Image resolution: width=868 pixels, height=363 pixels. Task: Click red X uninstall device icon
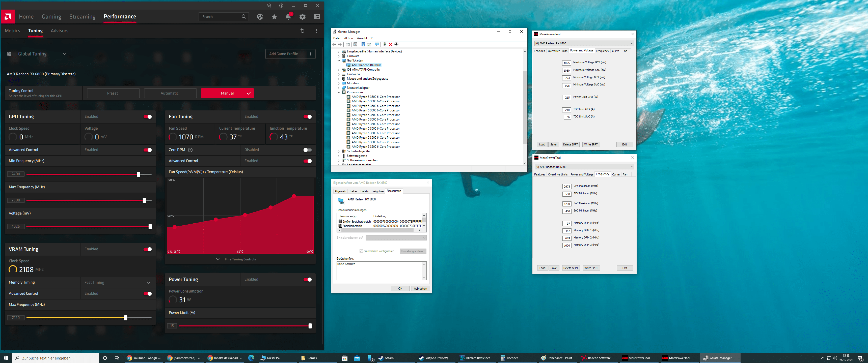pyautogui.click(x=391, y=44)
